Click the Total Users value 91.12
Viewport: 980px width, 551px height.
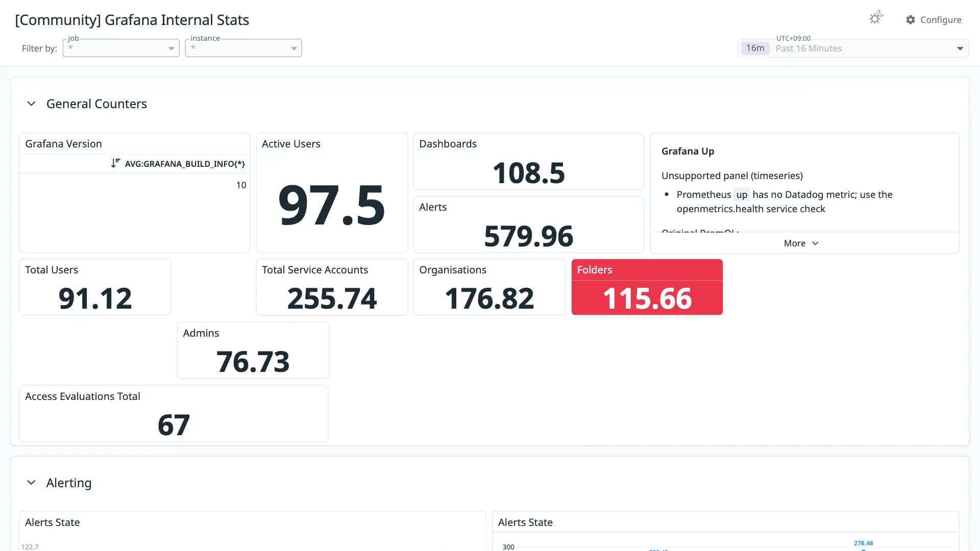pos(95,298)
